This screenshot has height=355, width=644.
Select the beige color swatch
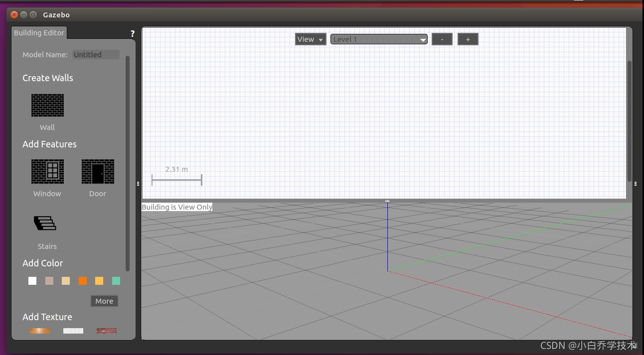pyautogui.click(x=66, y=281)
